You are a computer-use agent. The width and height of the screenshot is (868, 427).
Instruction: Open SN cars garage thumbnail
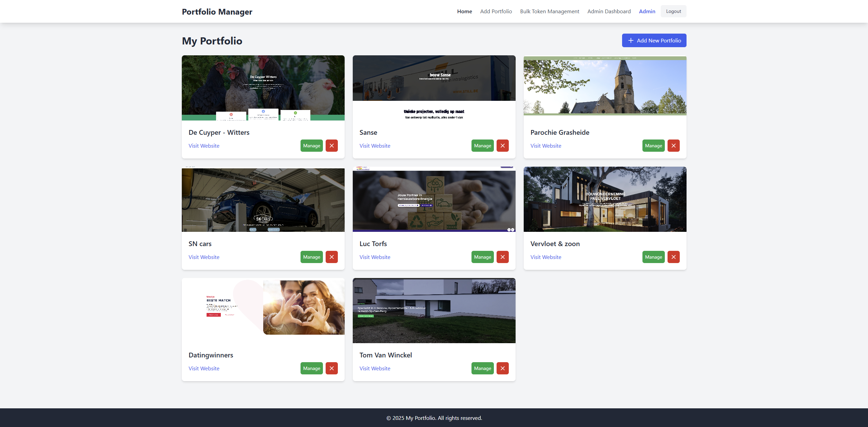coord(263,199)
